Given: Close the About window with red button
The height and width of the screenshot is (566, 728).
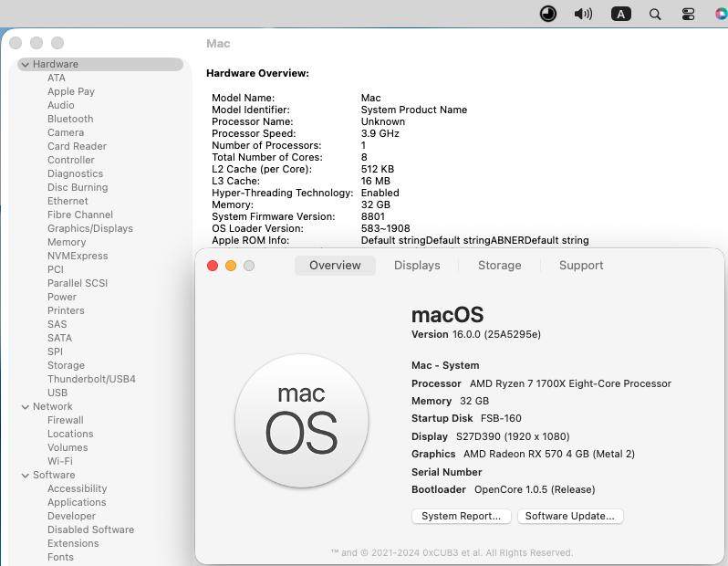Looking at the screenshot, I should 213,266.
